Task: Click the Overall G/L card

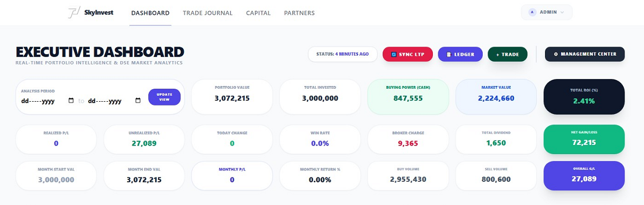Action: [584, 176]
